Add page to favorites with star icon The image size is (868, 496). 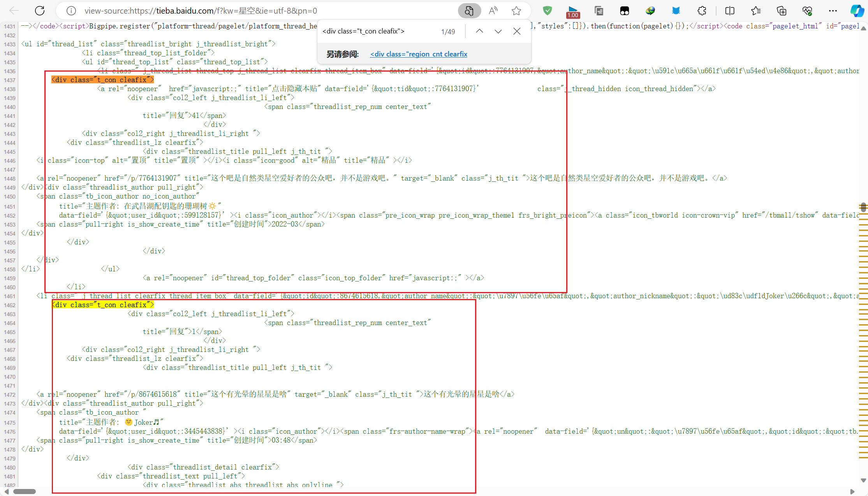516,11
